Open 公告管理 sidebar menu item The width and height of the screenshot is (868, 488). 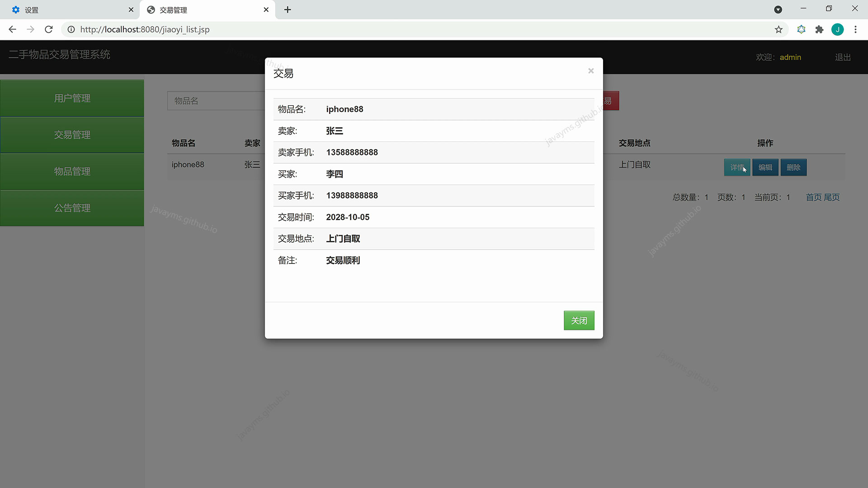pos(72,208)
